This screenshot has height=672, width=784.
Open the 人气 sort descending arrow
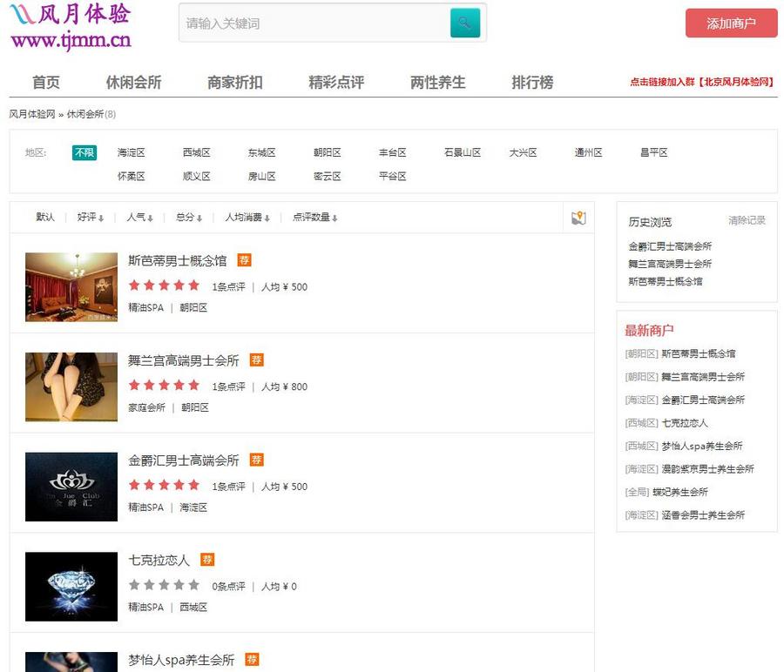[x=139, y=217]
